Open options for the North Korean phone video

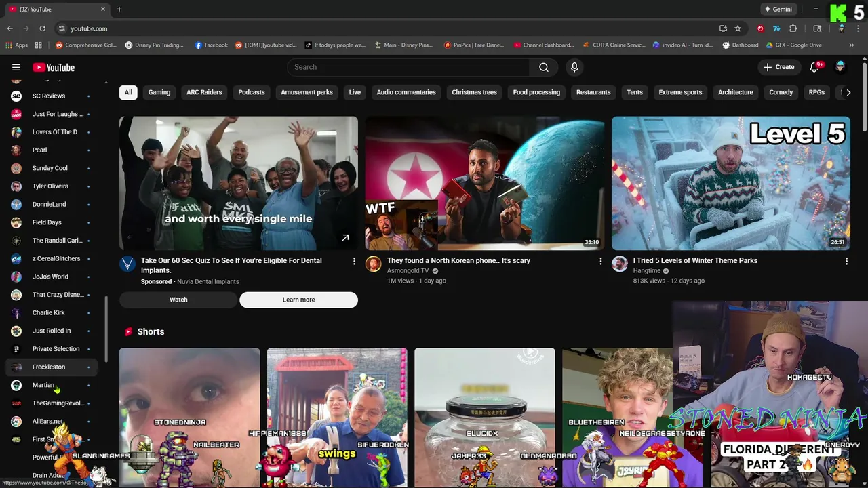(600, 261)
